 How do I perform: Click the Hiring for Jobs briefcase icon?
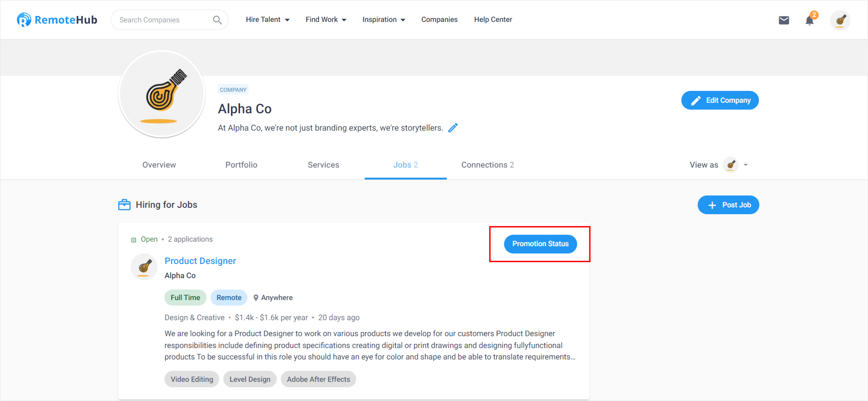tap(124, 205)
